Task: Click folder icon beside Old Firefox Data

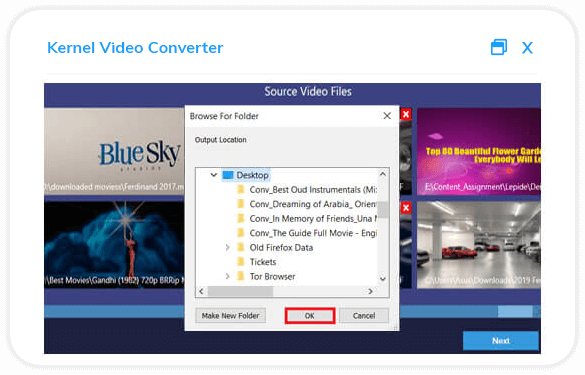Action: click(241, 247)
